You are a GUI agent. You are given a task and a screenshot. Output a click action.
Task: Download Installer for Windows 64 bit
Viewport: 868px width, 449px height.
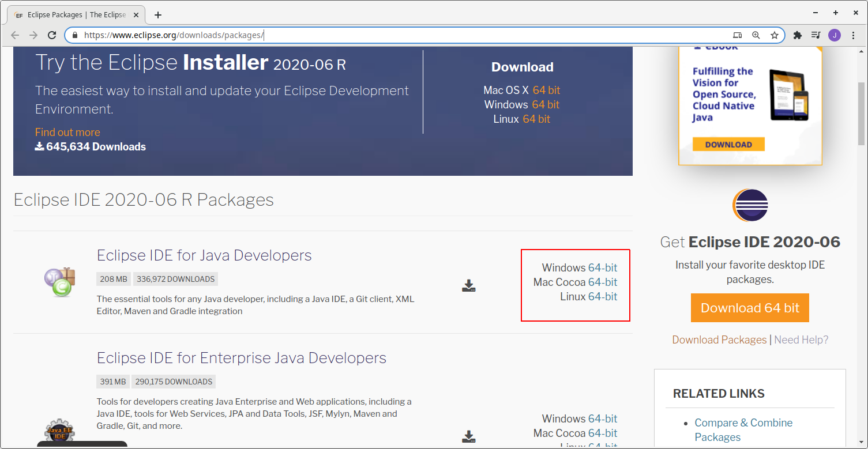pos(546,104)
